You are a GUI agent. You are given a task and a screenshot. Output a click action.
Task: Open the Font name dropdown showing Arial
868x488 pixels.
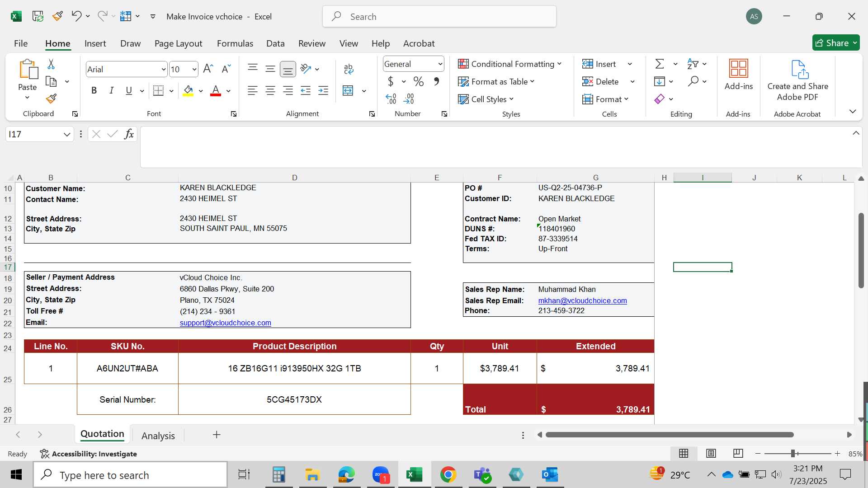pos(164,69)
